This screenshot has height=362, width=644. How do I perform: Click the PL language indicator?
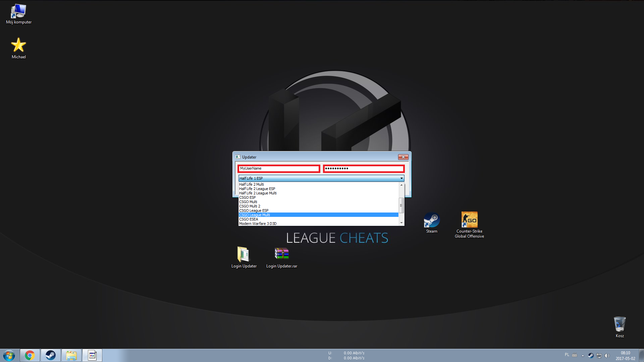tap(567, 355)
